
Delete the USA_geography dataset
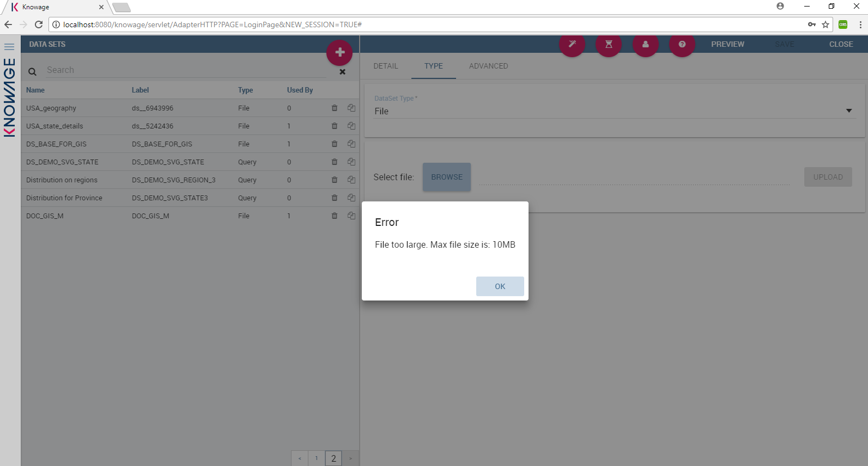coord(335,108)
